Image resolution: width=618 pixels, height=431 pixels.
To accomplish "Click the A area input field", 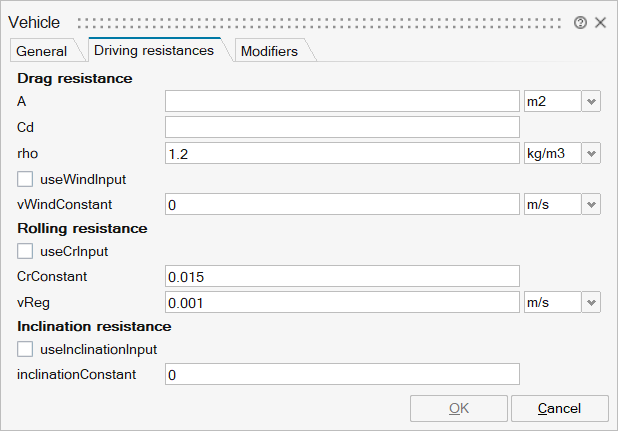I will tap(342, 101).
